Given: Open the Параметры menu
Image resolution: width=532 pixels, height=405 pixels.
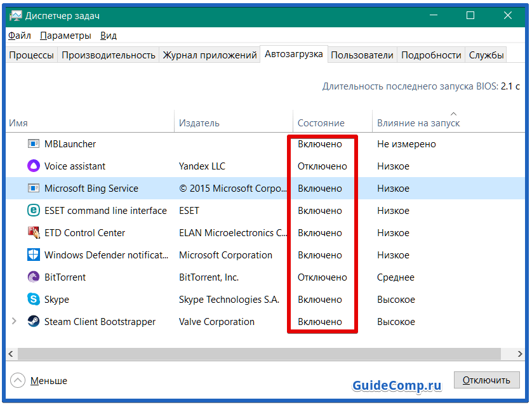Looking at the screenshot, I should click(65, 36).
